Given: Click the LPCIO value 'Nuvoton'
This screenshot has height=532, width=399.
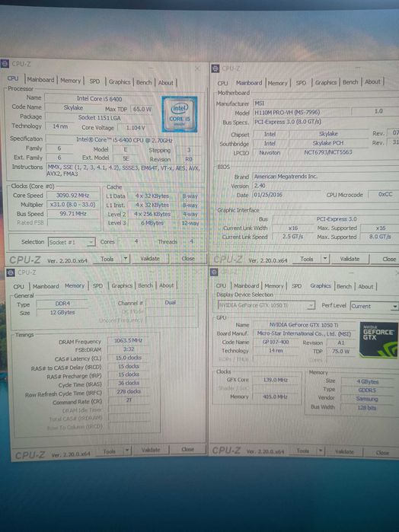Looking at the screenshot, I should pyautogui.click(x=270, y=153).
